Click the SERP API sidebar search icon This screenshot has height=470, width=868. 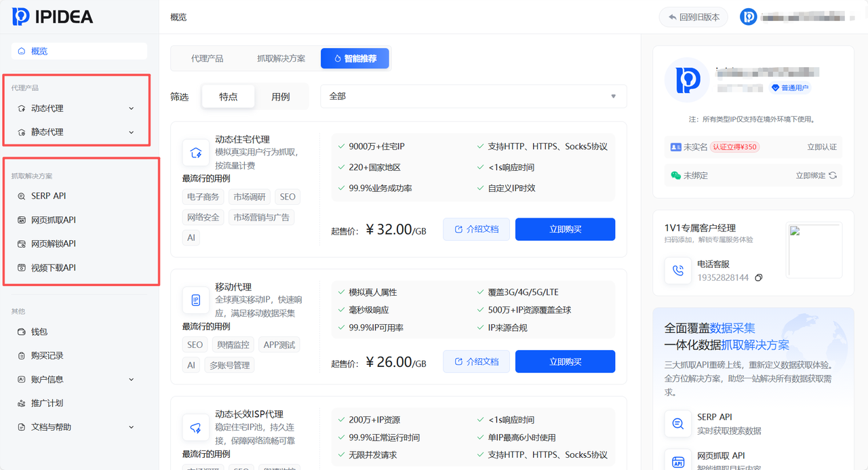click(22, 196)
